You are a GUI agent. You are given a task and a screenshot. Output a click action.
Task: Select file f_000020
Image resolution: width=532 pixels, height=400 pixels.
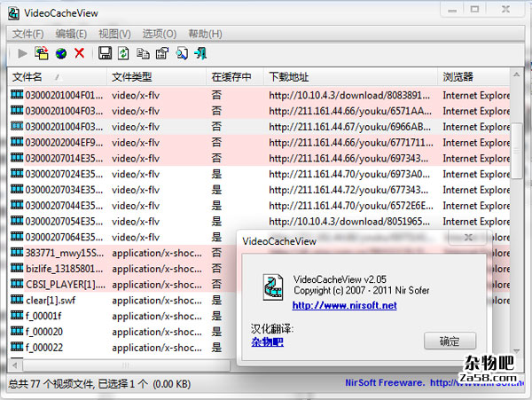(44, 332)
